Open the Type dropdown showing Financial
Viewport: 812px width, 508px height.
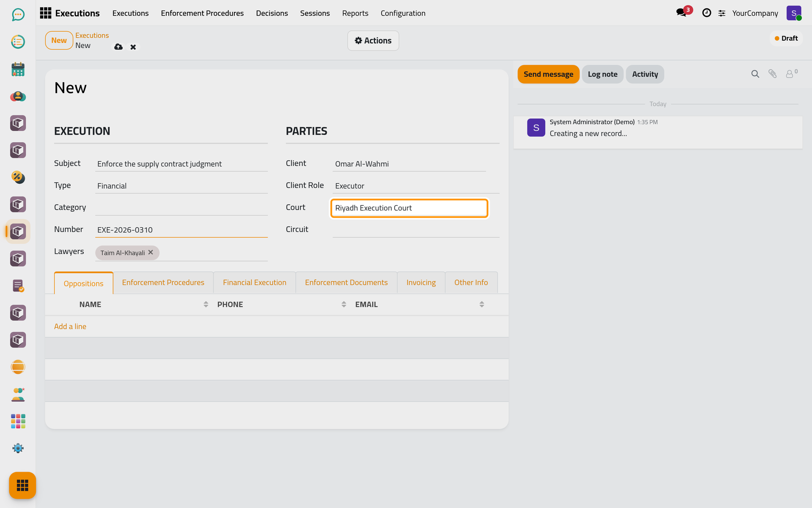[181, 186]
